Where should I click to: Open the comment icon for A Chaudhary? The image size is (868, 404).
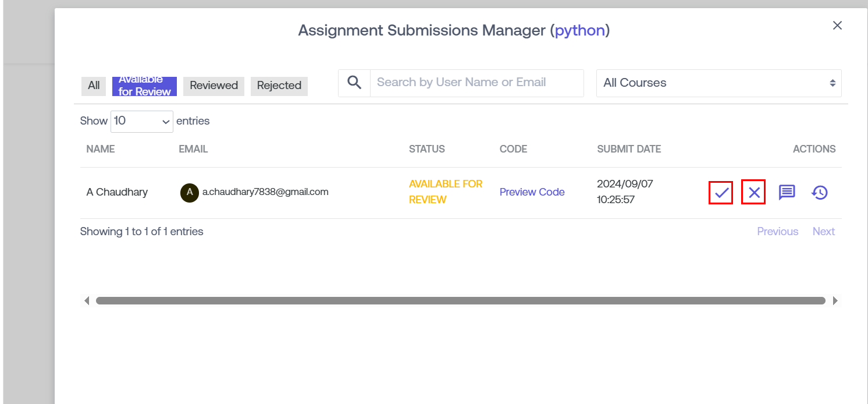(x=787, y=193)
